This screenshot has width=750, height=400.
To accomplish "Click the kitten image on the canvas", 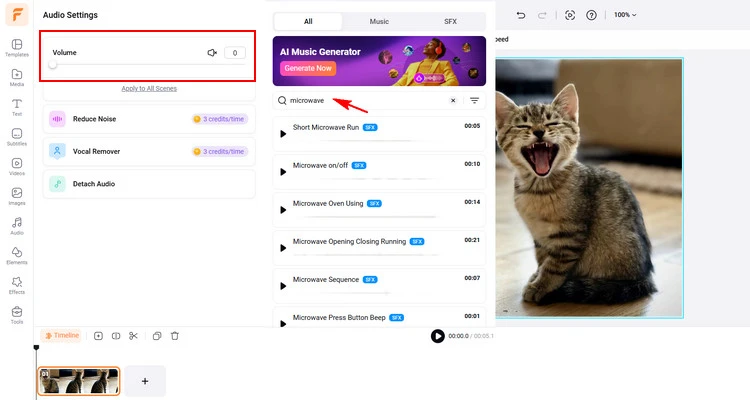I will coord(589,188).
